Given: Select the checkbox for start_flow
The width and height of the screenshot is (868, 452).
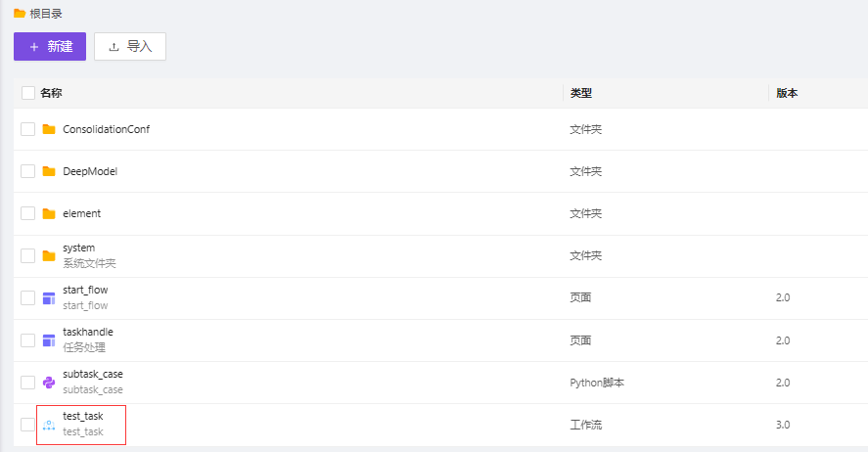Looking at the screenshot, I should point(28,297).
